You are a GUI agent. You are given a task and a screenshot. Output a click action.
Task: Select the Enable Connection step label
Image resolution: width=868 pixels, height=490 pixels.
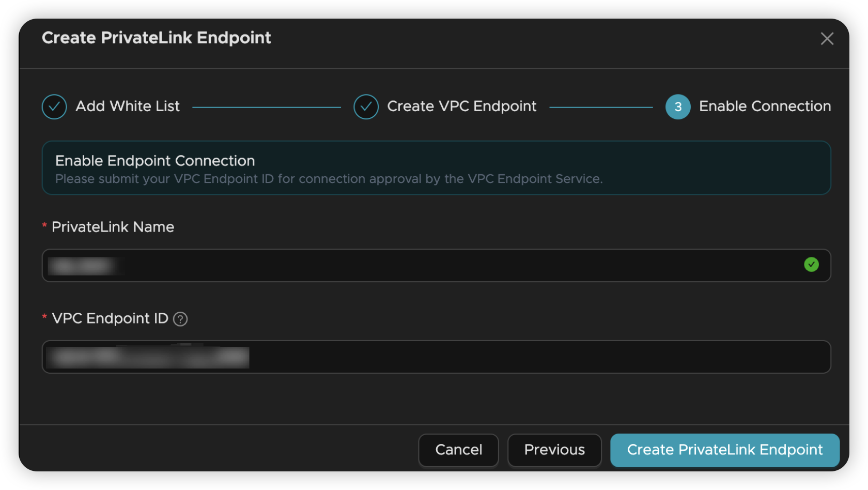point(765,106)
